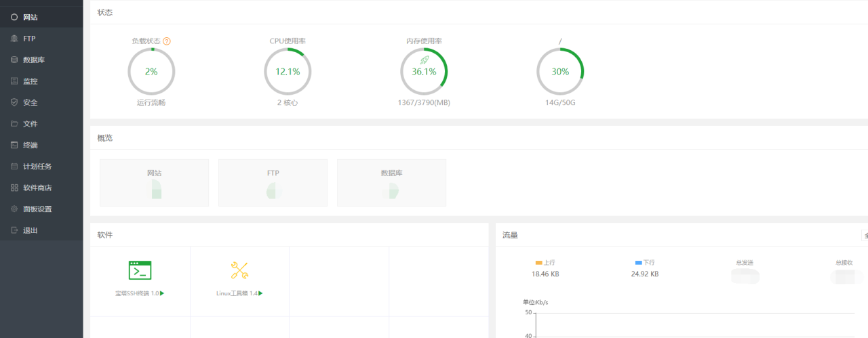Click the 12.1% CPU usage gauge
868x338 pixels.
pos(288,71)
